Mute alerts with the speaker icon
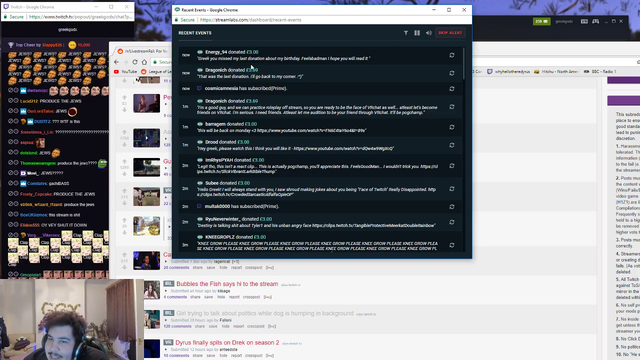Image resolution: width=640 pixels, height=360 pixels. click(x=429, y=33)
